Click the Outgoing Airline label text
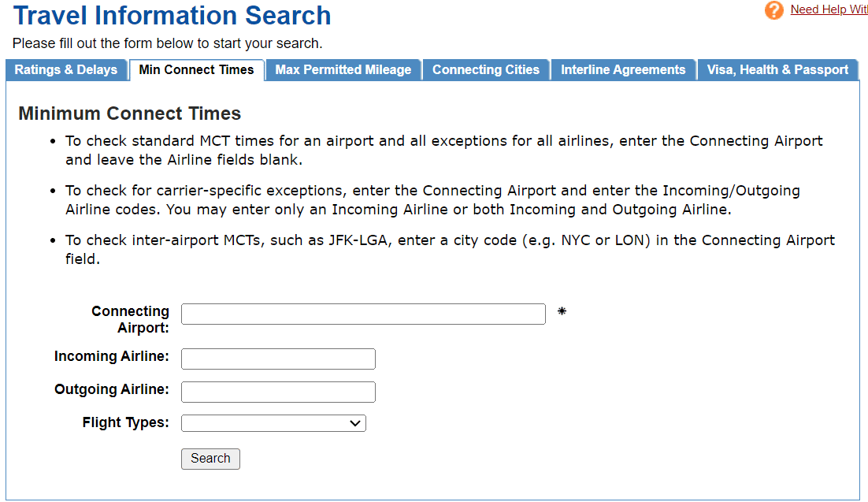 click(x=112, y=389)
